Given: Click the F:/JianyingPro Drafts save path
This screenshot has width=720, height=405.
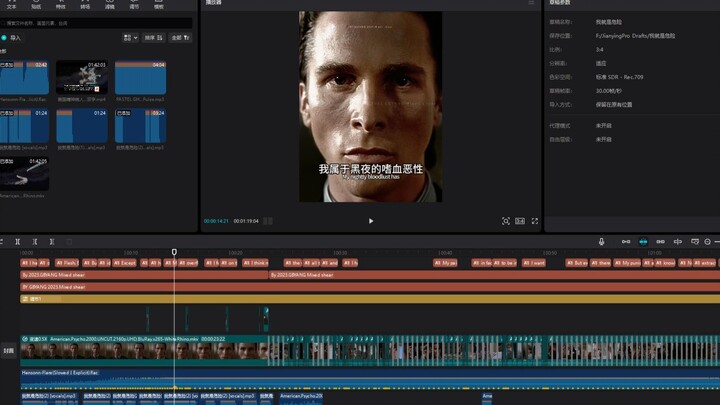Looking at the screenshot, I should pyautogui.click(x=636, y=36).
